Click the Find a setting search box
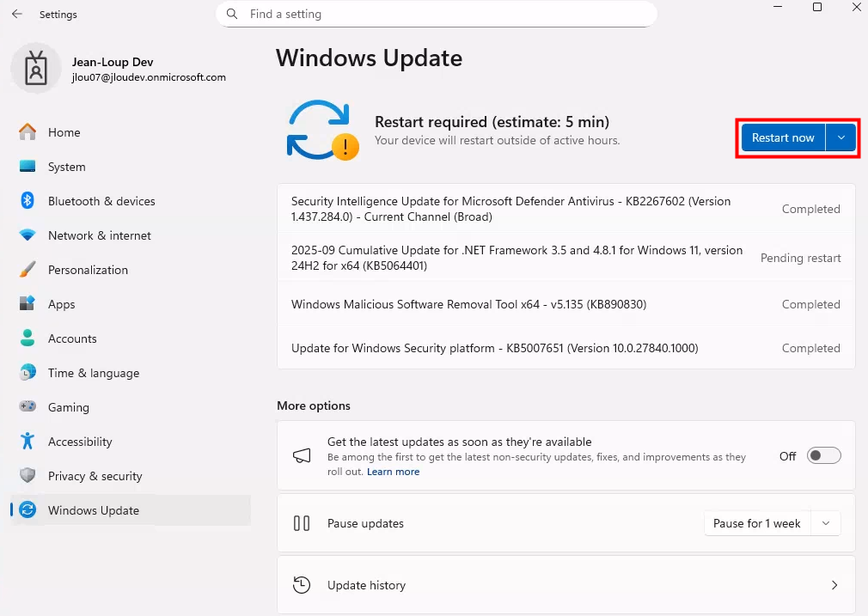Screen dimensions: 868x616 (x=436, y=15)
